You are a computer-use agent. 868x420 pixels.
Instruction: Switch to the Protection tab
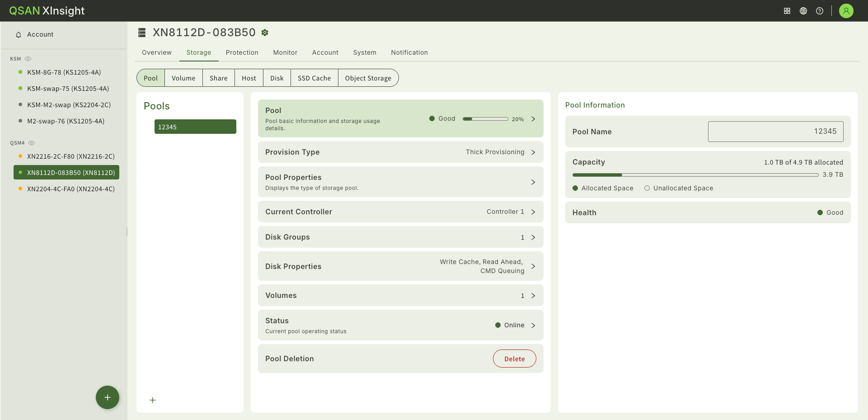pos(242,52)
